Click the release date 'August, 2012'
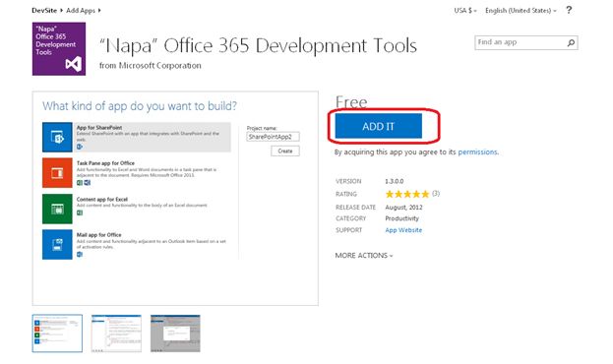Viewport: 613px width, 364px height. pyautogui.click(x=403, y=208)
